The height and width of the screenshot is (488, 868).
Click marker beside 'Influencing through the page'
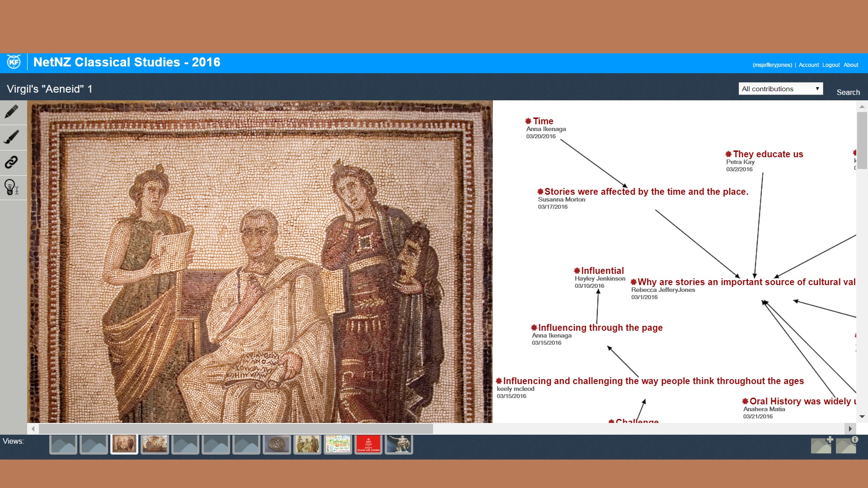tap(534, 328)
